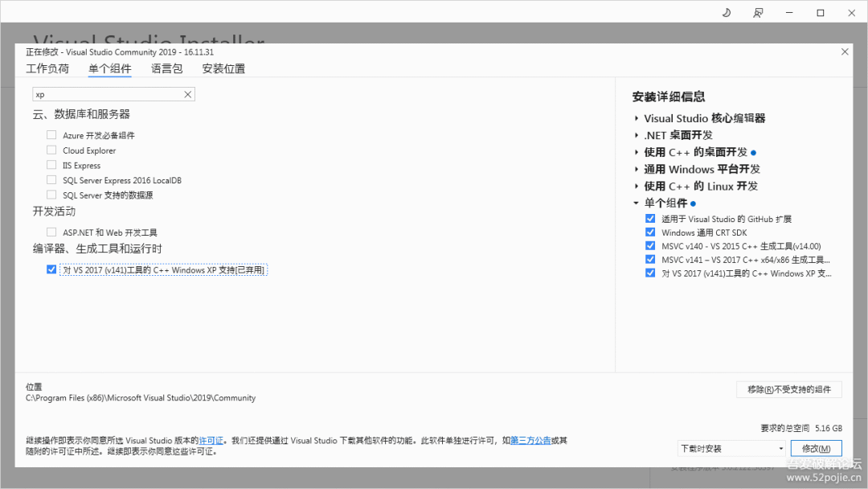The width and height of the screenshot is (868, 489).
Task: Maximize the Visual Studio Installer window
Action: click(821, 13)
